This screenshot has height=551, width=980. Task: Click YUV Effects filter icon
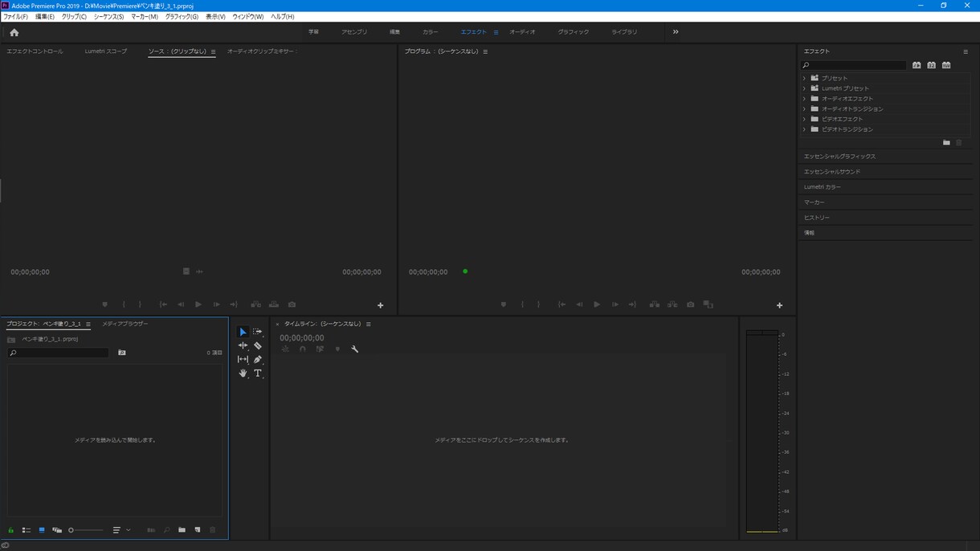click(x=946, y=65)
